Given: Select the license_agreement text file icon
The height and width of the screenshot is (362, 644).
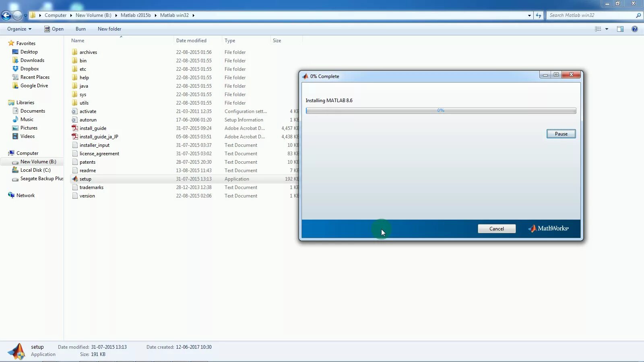Looking at the screenshot, I should (74, 153).
